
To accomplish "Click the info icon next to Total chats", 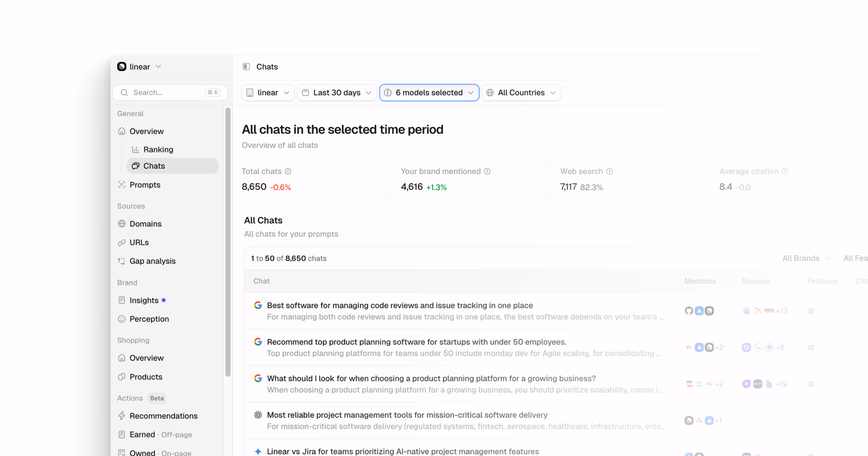I will coord(288,171).
